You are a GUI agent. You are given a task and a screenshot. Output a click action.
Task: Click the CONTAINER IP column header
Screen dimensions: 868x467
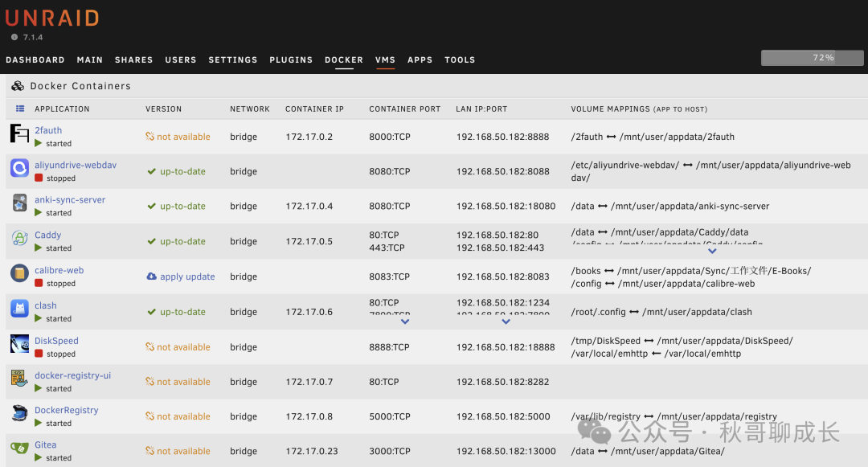point(314,109)
